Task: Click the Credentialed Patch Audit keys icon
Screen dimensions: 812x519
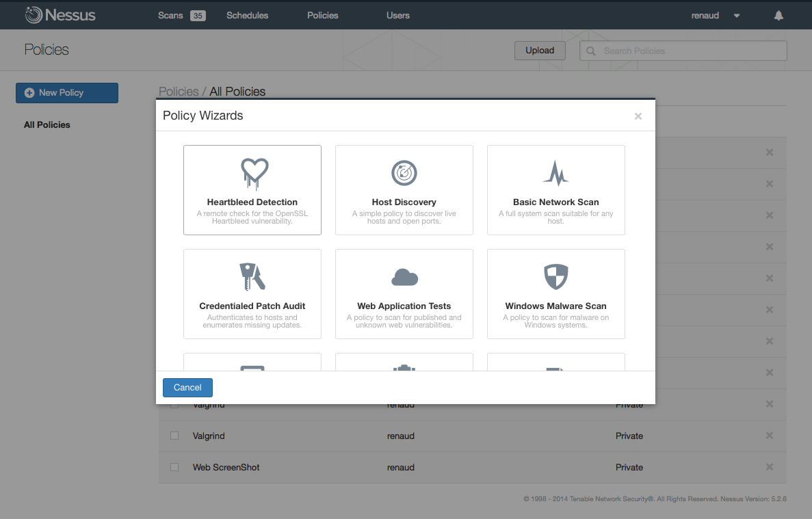Action: click(252, 277)
